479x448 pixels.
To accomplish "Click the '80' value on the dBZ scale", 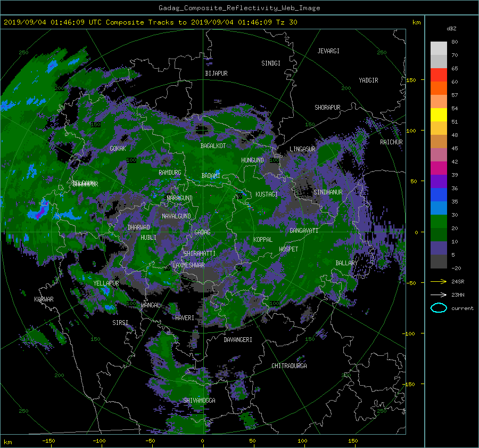I will coord(455,42).
